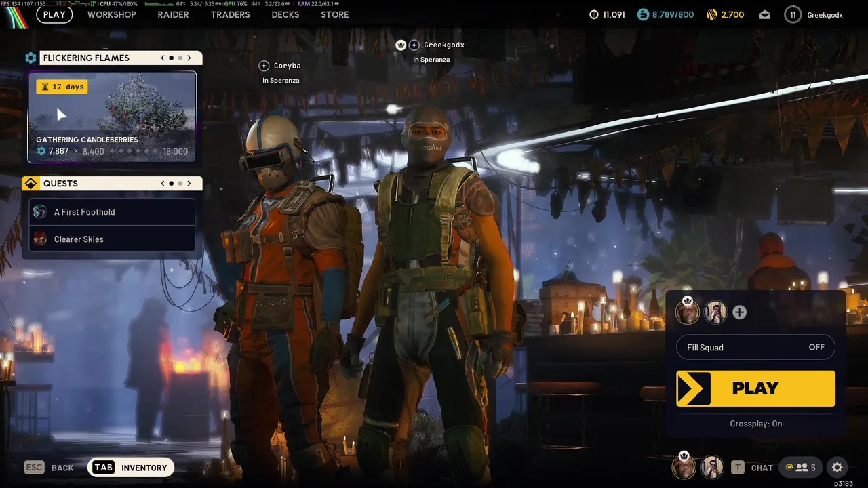Image resolution: width=868 pixels, height=488 pixels.
Task: Click second squad member avatar in play panel
Action: 715,312
